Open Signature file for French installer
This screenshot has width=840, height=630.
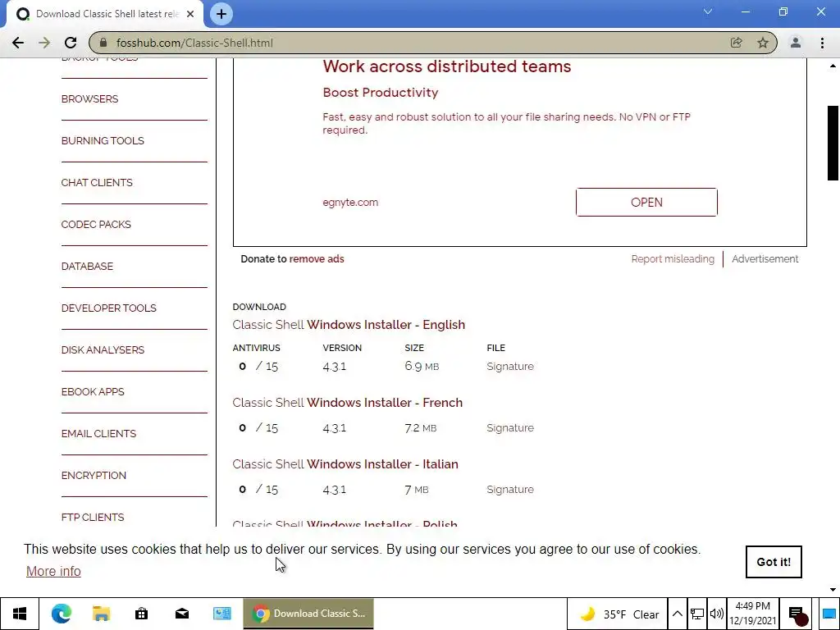(510, 428)
